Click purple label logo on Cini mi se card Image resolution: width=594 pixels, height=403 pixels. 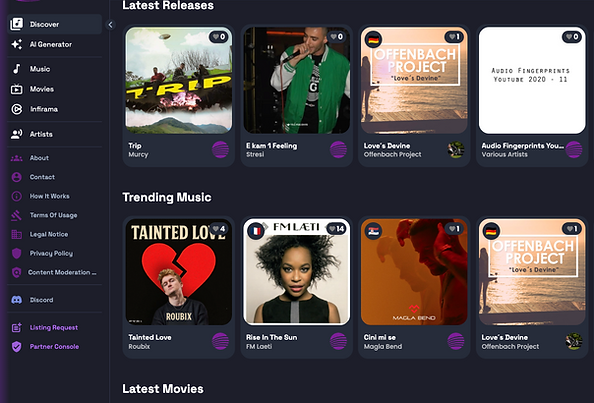[456, 341]
